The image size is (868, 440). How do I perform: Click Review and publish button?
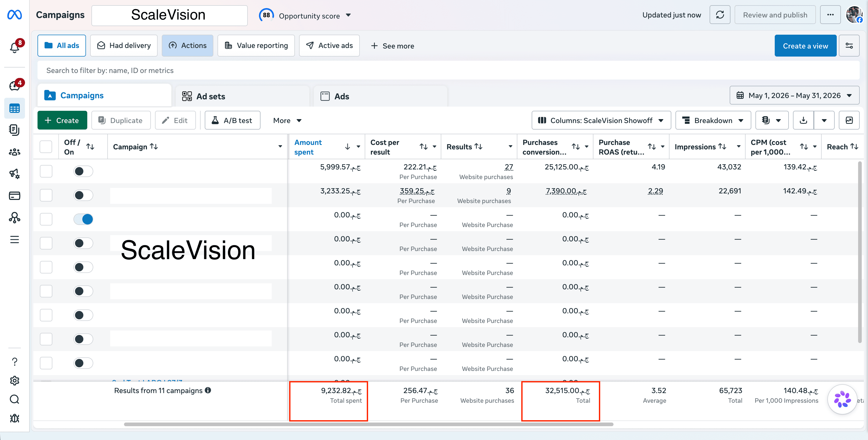point(775,15)
